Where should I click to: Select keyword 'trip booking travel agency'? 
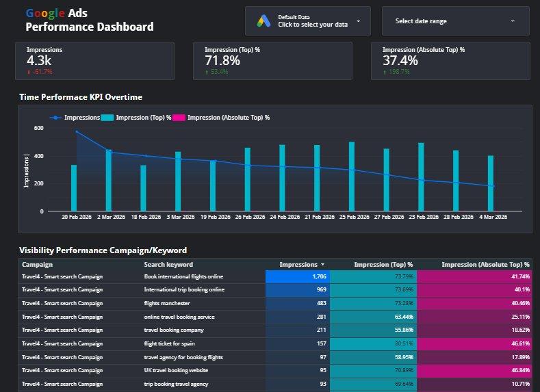pos(176,384)
